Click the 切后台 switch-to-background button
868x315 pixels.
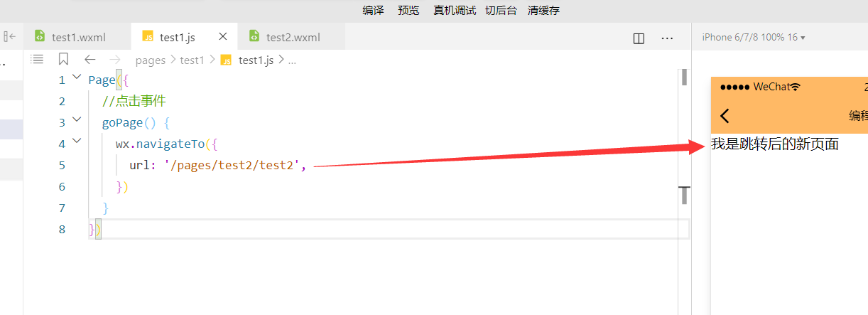coord(501,11)
